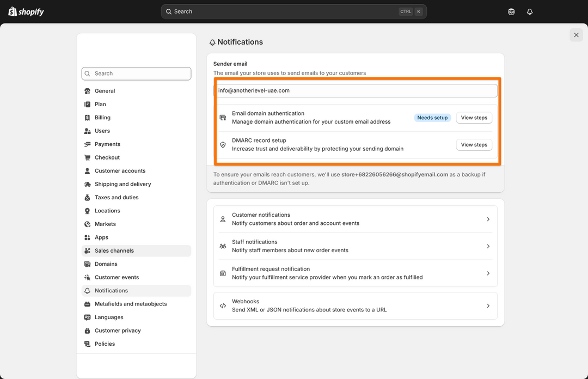The height and width of the screenshot is (379, 588).
Task: Click the Email domain authentication icon
Action: (223, 118)
